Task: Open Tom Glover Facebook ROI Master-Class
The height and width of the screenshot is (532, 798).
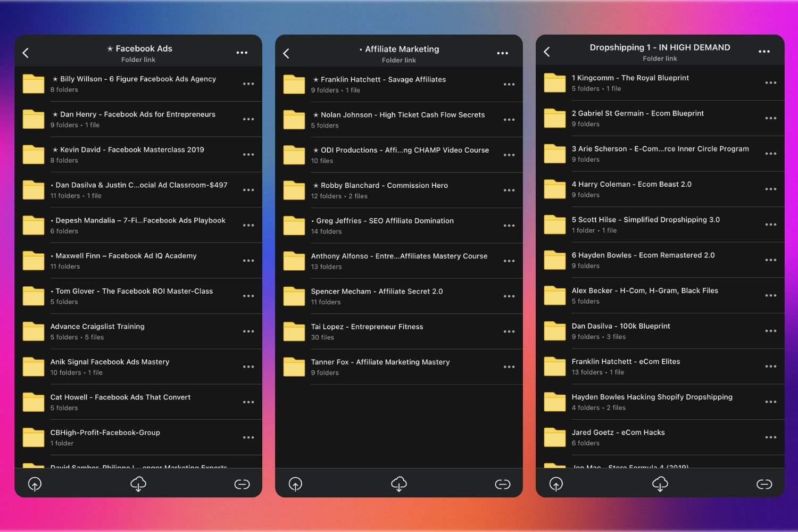Action: pyautogui.click(x=138, y=296)
